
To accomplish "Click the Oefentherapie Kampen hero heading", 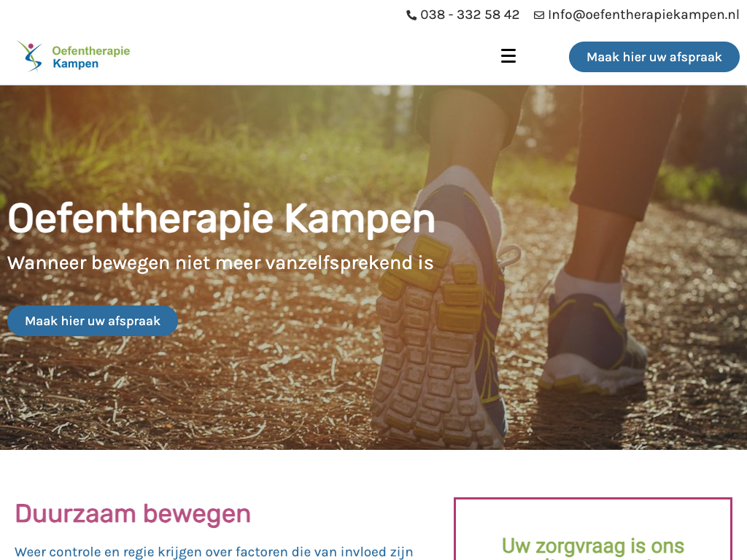I will click(x=222, y=219).
